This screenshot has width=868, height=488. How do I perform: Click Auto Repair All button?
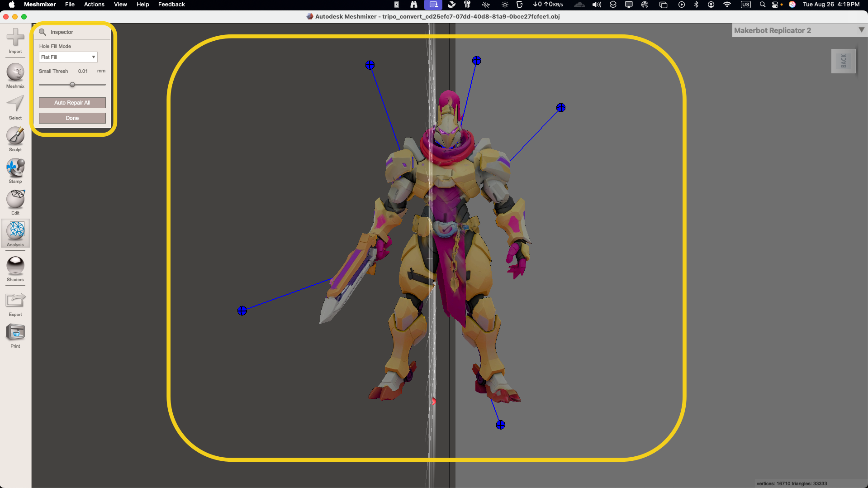tap(72, 103)
